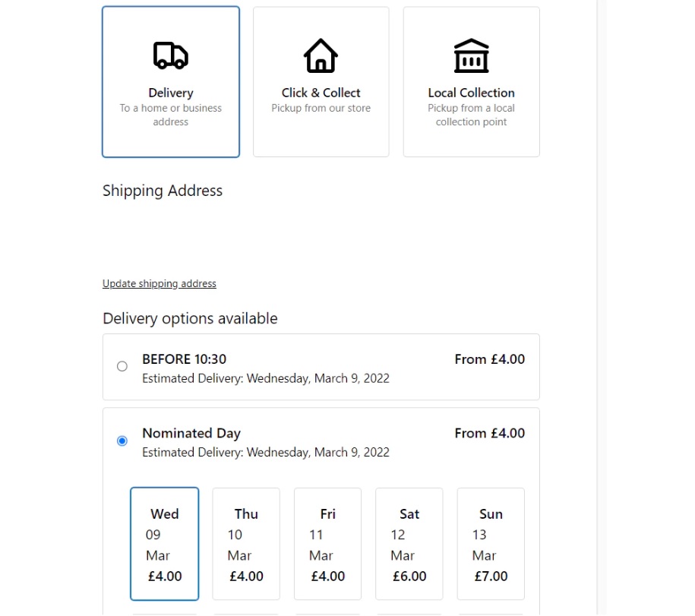Image resolution: width=695 pixels, height=616 pixels.
Task: Click the From £4.00 price on BEFORE 10:30
Action: click(x=489, y=359)
